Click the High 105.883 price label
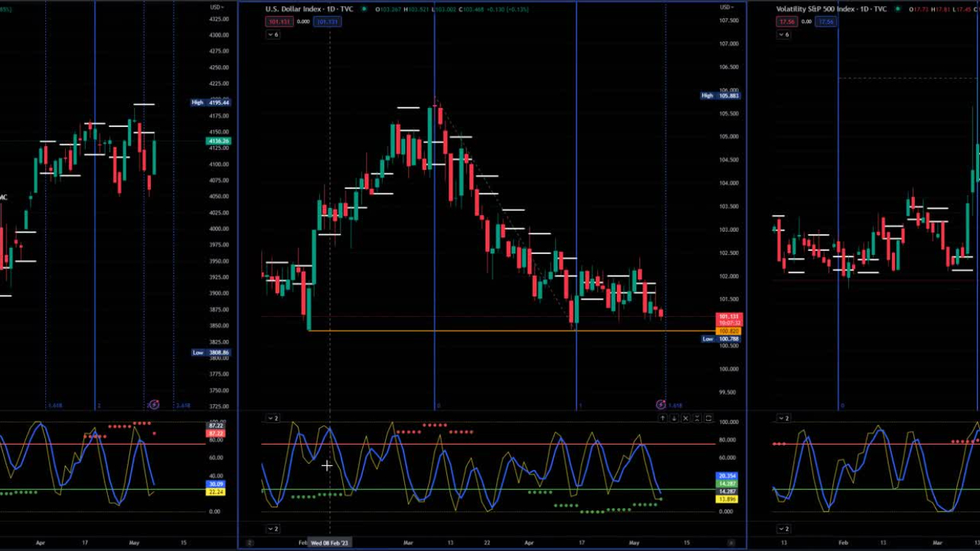 tap(720, 96)
